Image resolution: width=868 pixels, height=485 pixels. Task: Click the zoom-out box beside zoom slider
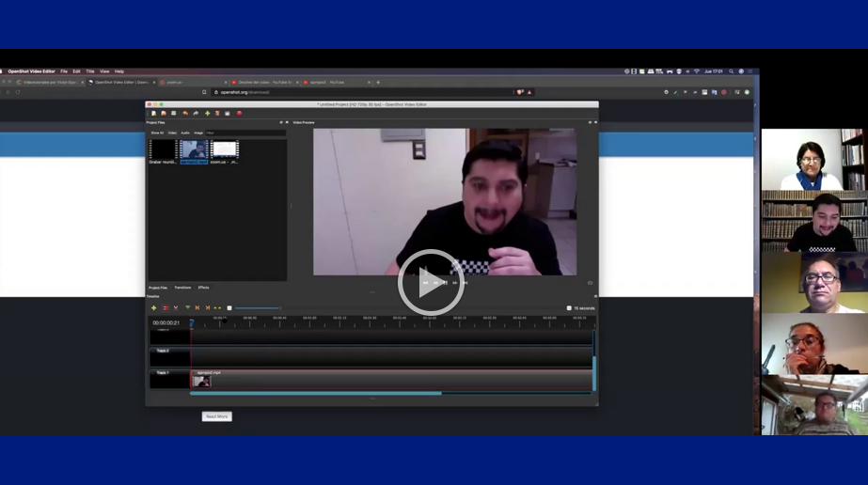[229, 308]
